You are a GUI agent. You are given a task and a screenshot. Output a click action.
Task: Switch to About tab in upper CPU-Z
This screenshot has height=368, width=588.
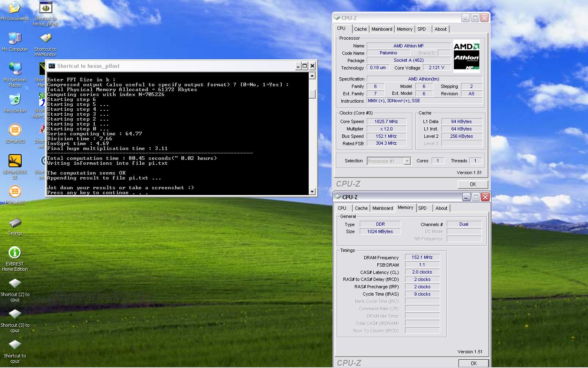pyautogui.click(x=441, y=29)
